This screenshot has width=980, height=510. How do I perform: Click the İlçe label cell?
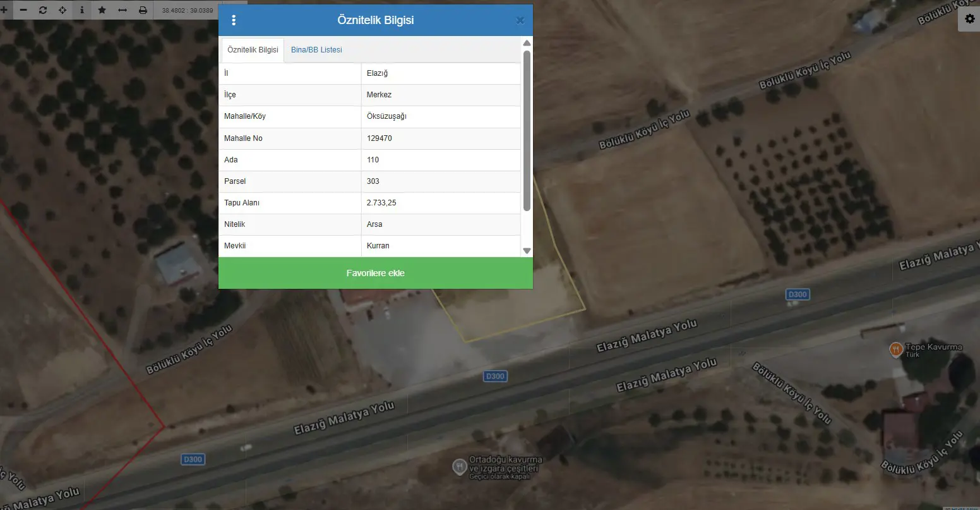click(x=290, y=95)
